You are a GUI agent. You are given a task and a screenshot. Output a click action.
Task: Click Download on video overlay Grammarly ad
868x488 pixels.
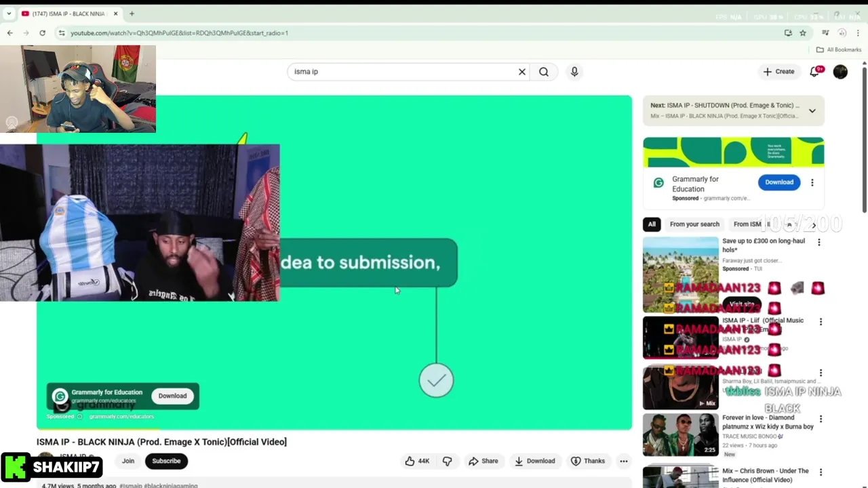click(172, 396)
